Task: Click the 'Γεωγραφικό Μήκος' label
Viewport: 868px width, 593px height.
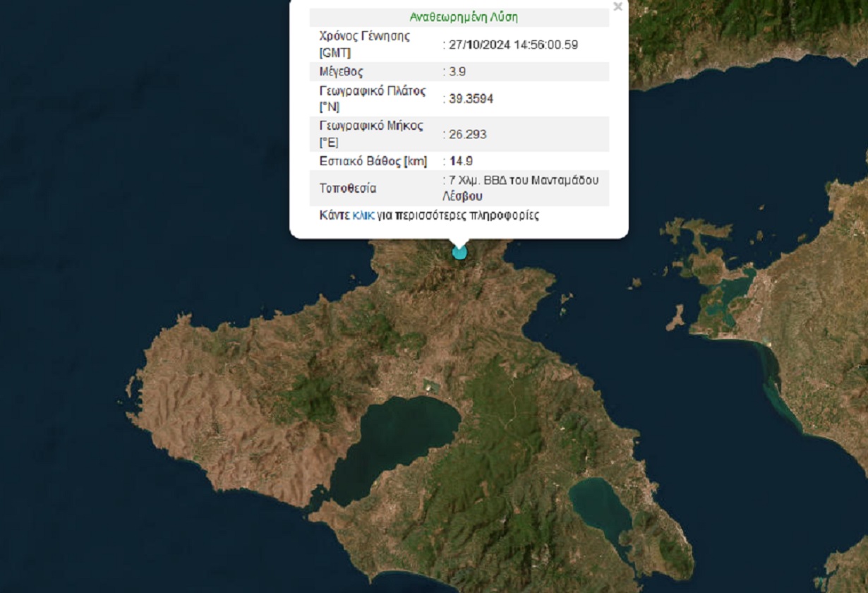Action: (x=371, y=126)
